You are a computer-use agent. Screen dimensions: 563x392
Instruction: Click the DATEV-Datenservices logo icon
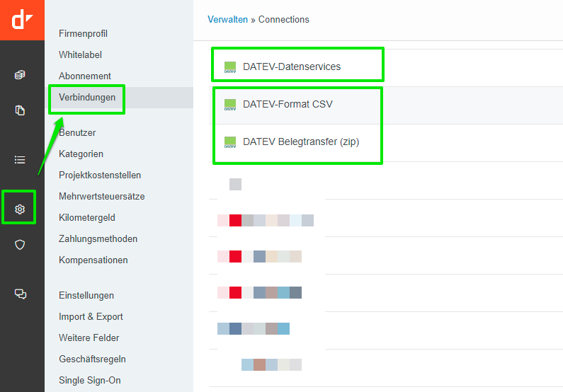(229, 67)
